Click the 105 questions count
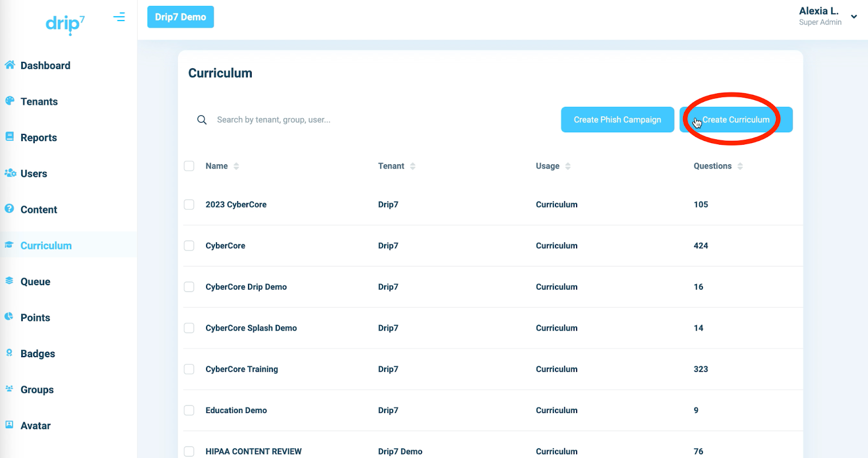This screenshot has height=458, width=868. (701, 204)
